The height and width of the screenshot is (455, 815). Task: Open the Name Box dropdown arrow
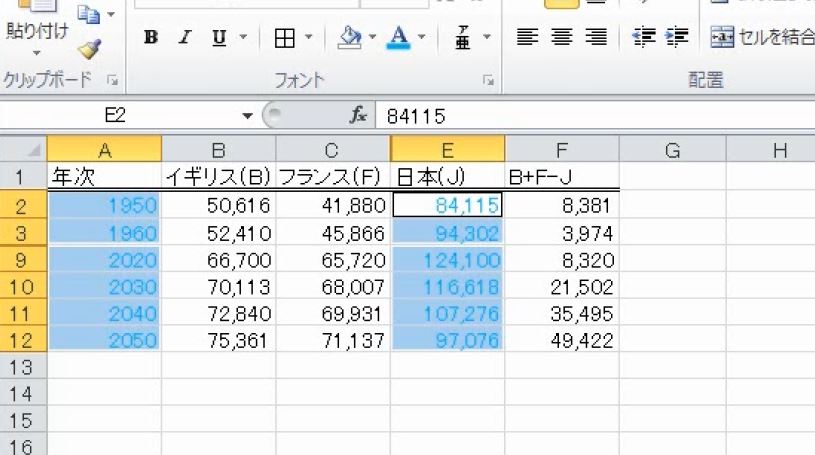[247, 115]
